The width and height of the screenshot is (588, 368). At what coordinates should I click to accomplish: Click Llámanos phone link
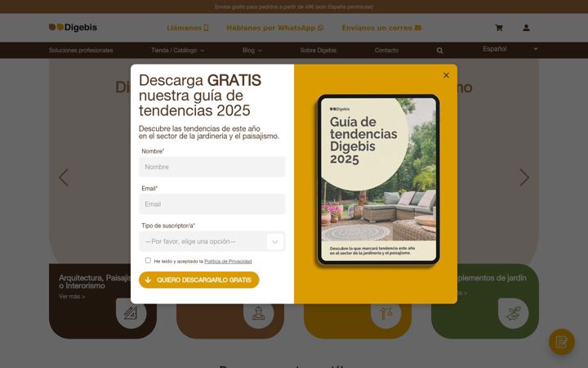(188, 28)
